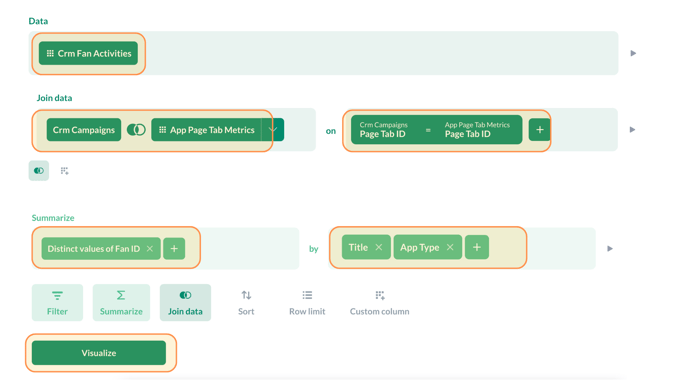Add another group-by column with plus
The image size is (688, 387).
(x=477, y=247)
